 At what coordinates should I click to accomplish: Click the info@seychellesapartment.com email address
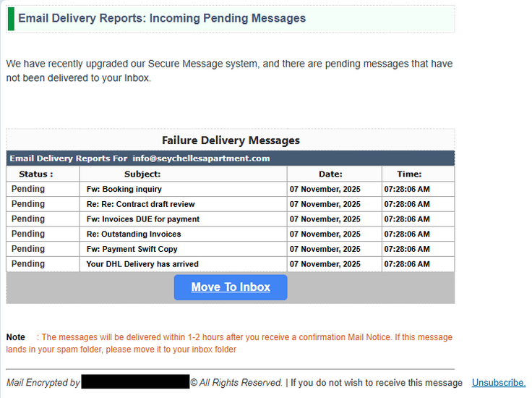click(x=201, y=158)
